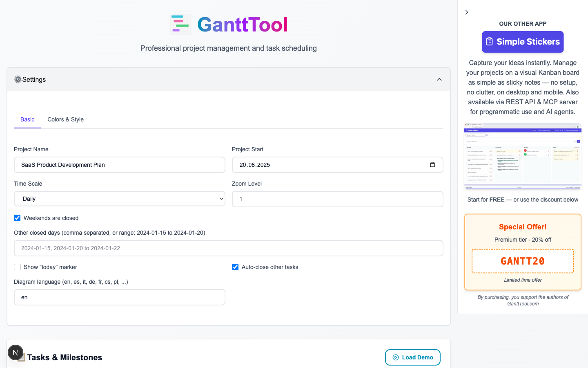
Task: Click the Diagram language field
Action: tap(120, 297)
